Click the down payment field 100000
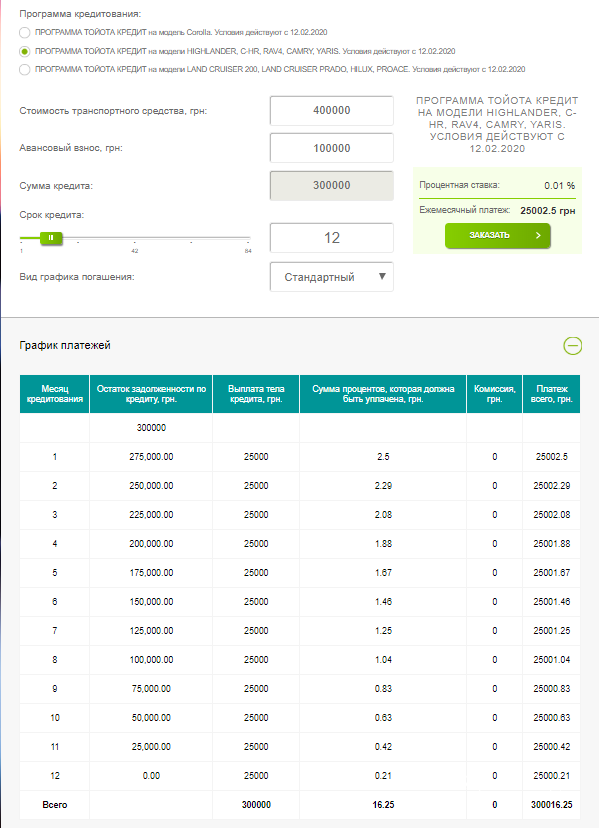 tap(332, 148)
